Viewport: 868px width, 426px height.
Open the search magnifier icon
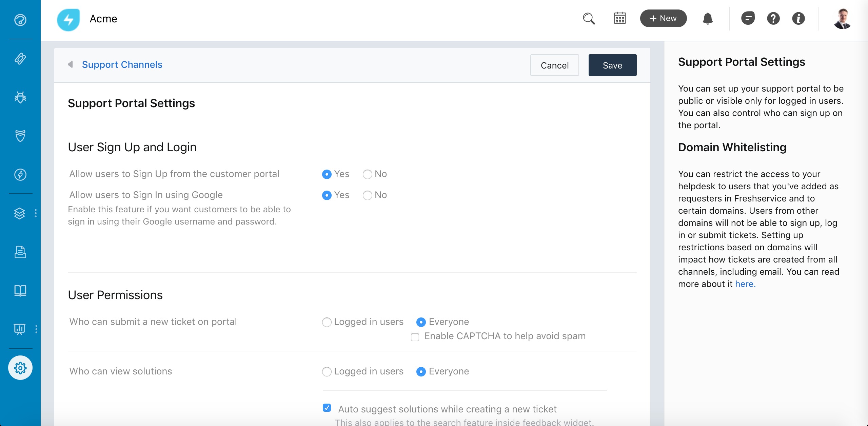[589, 19]
